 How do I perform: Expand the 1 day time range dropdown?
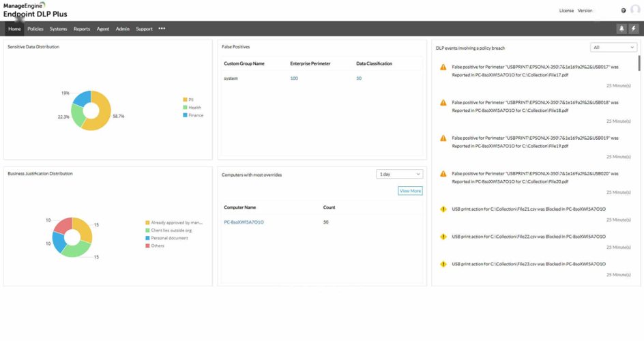tap(399, 175)
